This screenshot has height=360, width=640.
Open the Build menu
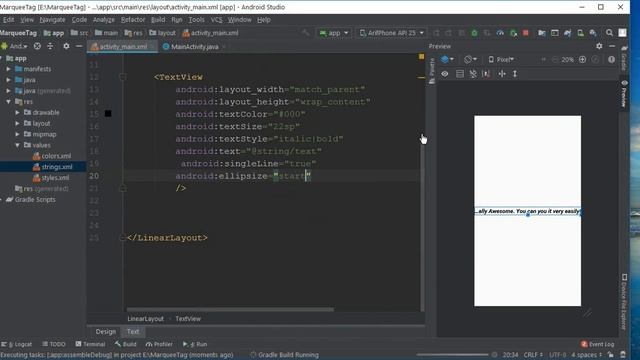158,20
